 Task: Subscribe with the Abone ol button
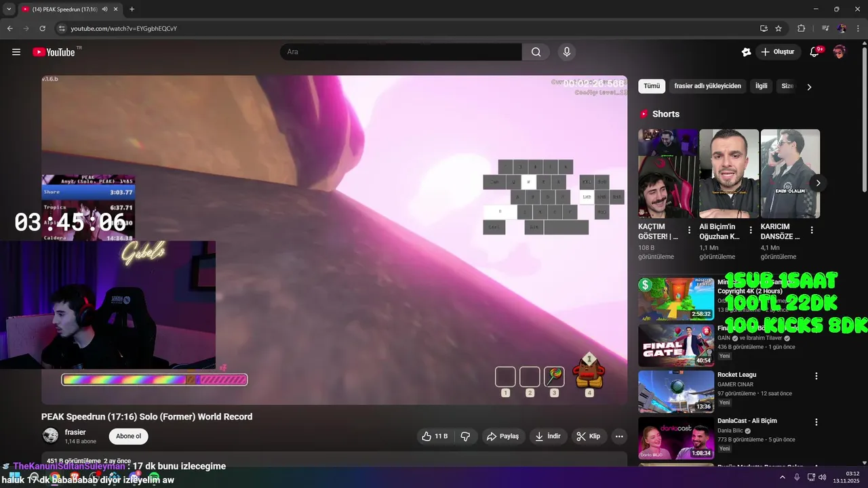coord(129,436)
